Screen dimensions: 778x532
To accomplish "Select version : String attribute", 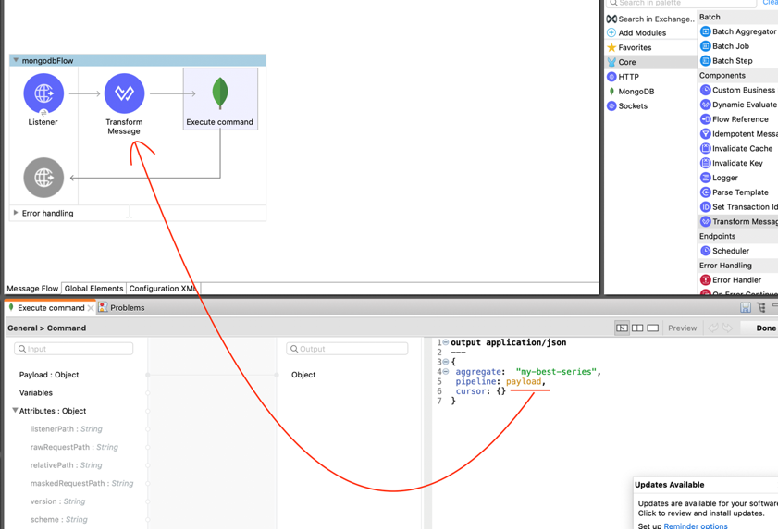I will [x=57, y=501].
